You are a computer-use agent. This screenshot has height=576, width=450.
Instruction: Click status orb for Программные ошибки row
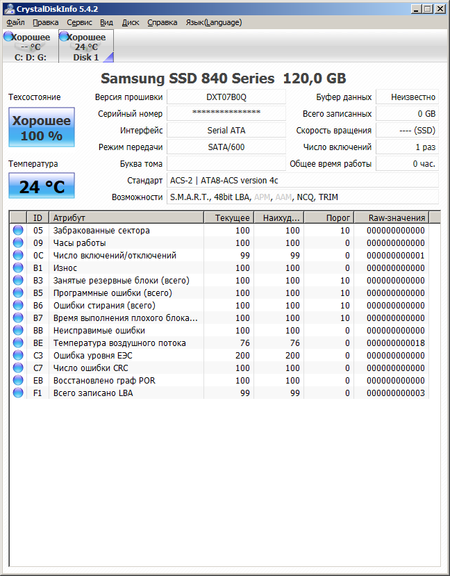18,293
